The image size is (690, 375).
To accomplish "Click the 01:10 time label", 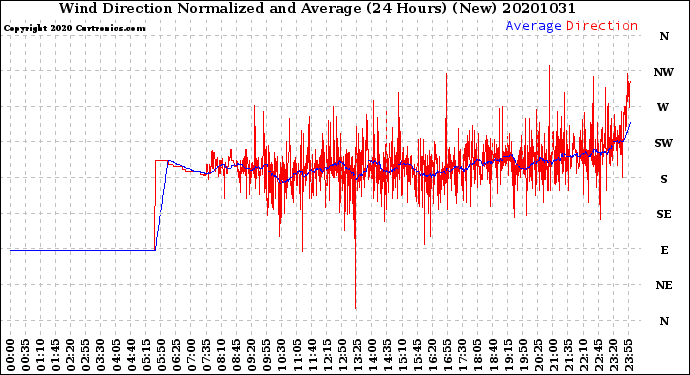I will [x=40, y=355].
